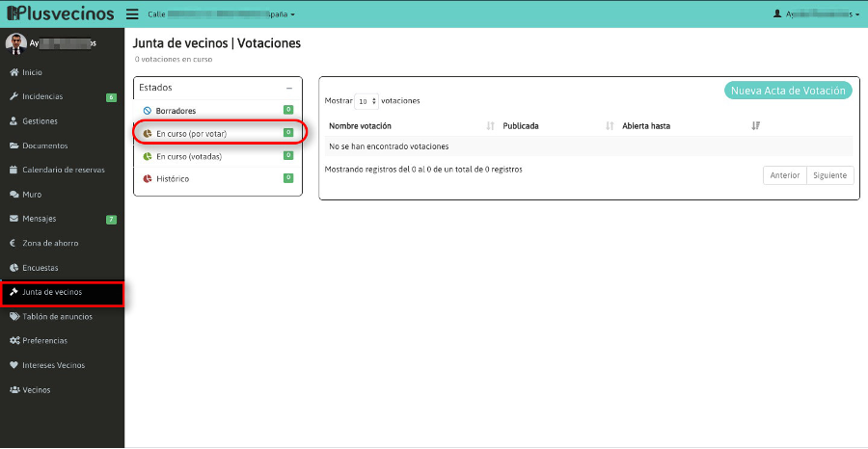Open Zona de ahorro

click(x=62, y=244)
